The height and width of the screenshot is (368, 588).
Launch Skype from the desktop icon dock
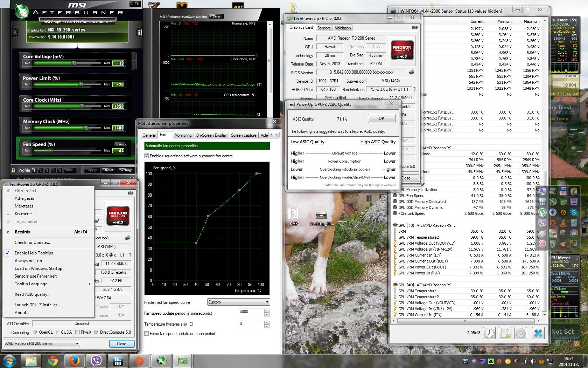[x=574, y=212]
